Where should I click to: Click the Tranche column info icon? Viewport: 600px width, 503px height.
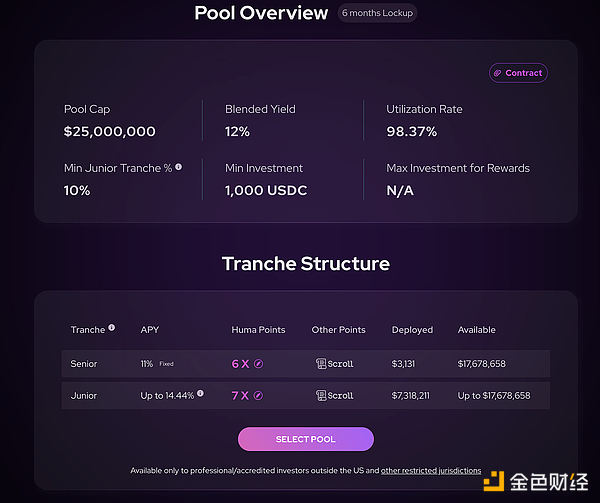click(x=111, y=328)
